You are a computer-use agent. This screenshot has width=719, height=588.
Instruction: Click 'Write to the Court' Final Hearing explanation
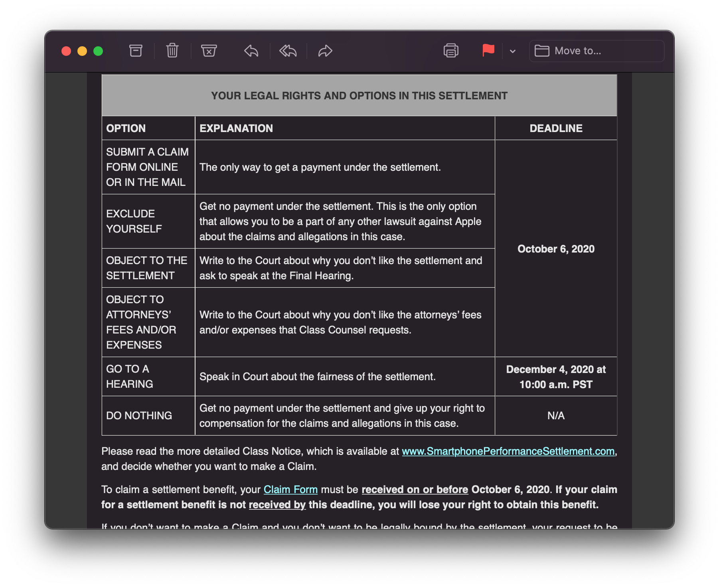coord(341,268)
